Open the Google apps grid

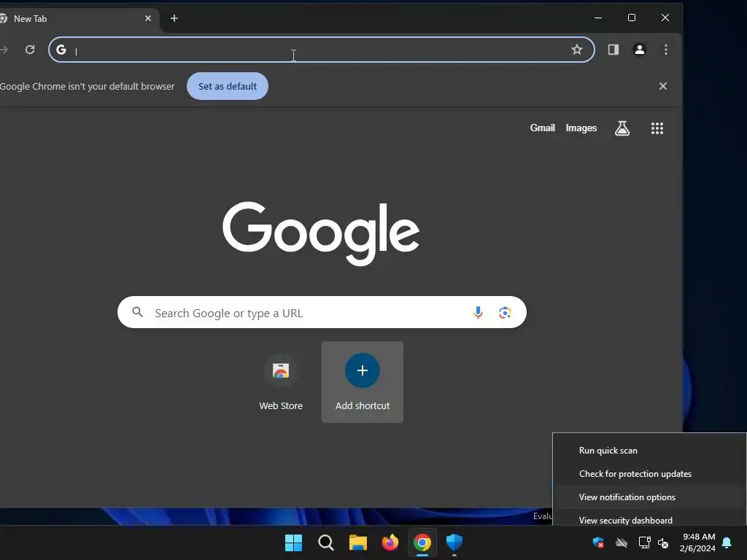(x=657, y=128)
